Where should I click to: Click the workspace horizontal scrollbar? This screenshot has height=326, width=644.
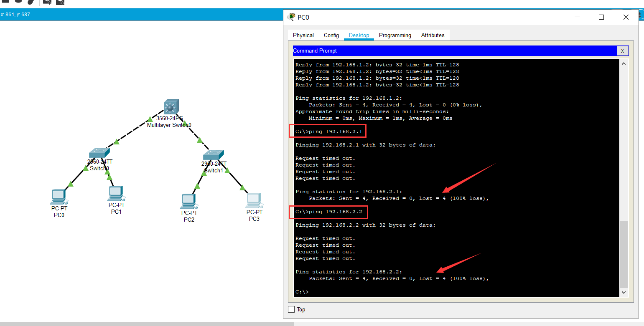pyautogui.click(x=147, y=324)
